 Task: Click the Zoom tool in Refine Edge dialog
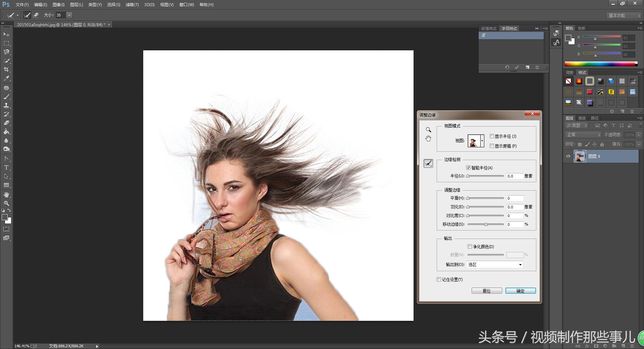(428, 130)
